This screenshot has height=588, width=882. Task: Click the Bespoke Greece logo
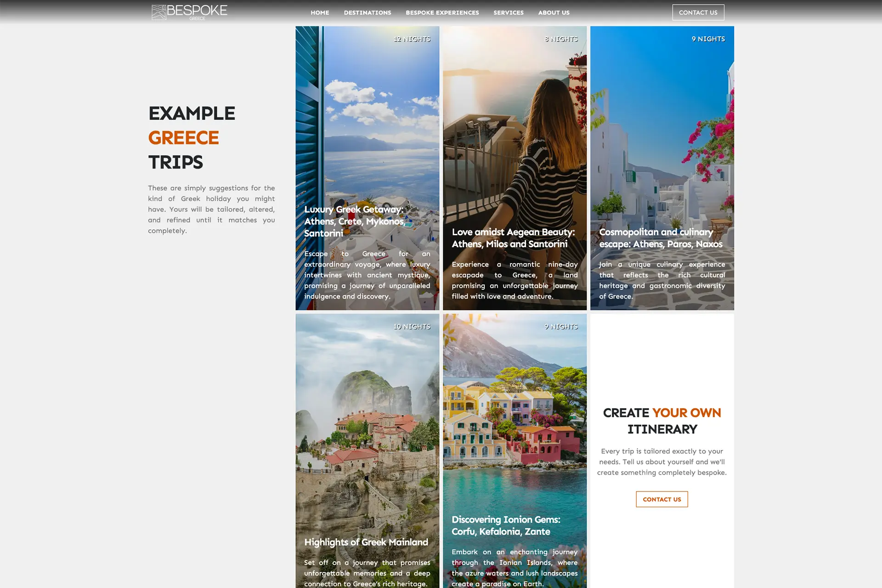(189, 12)
